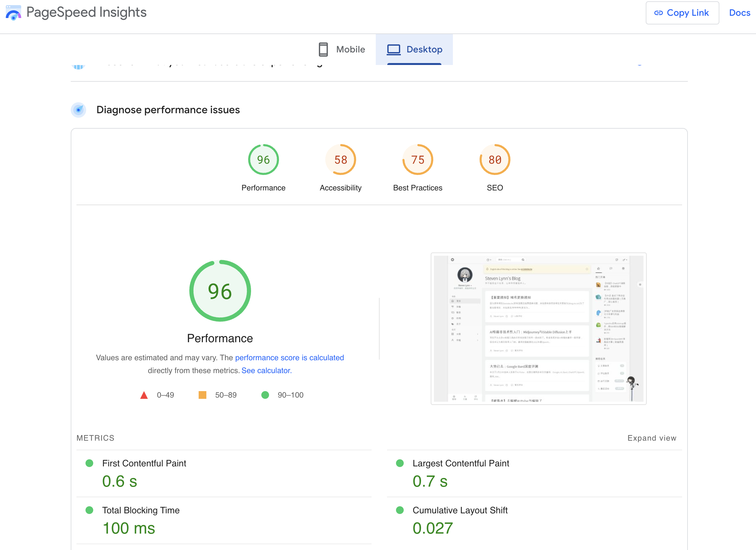Click the Mobile phone icon

323,49
